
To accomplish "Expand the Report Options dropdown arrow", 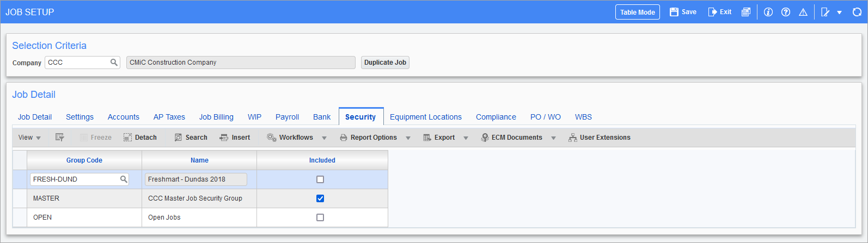I will pyautogui.click(x=408, y=138).
